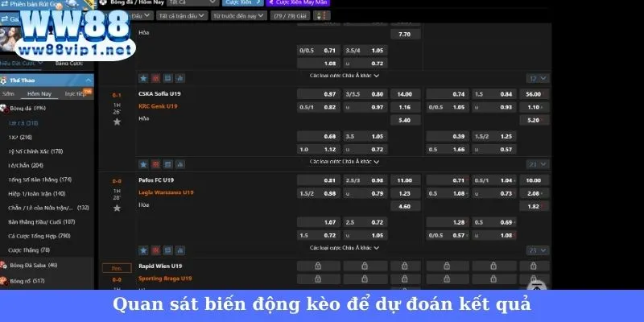This screenshot has width=644, height=322.
Task: Click the red pitch icon below Pafos FC U19
Action: click(x=155, y=250)
